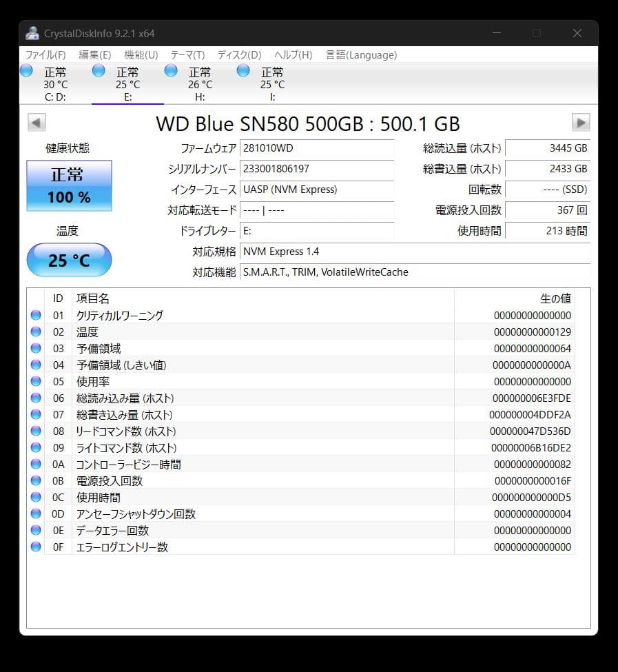Click the blue indicator next to 使用時間 attribute
The image size is (618, 672).
click(x=35, y=497)
